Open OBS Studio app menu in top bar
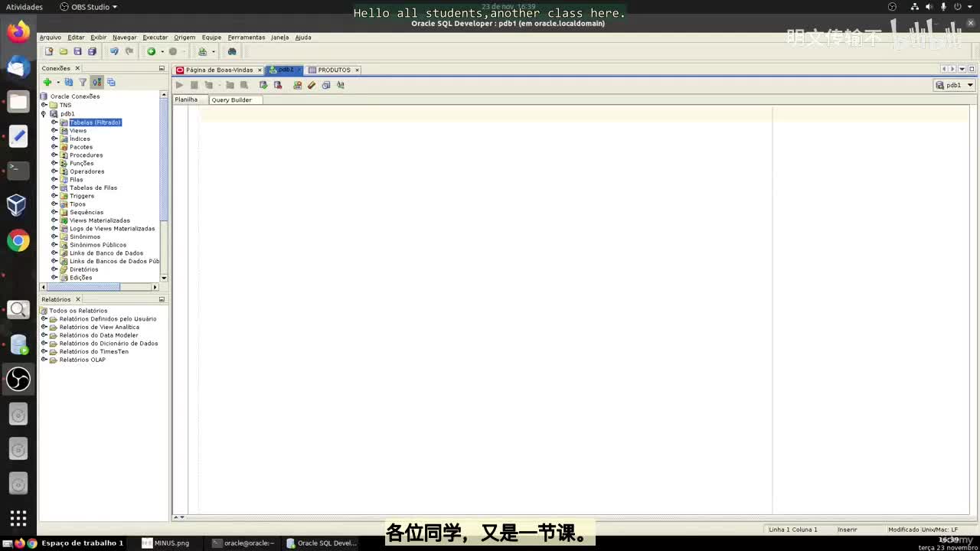Viewport: 980px width, 551px height. [x=89, y=7]
